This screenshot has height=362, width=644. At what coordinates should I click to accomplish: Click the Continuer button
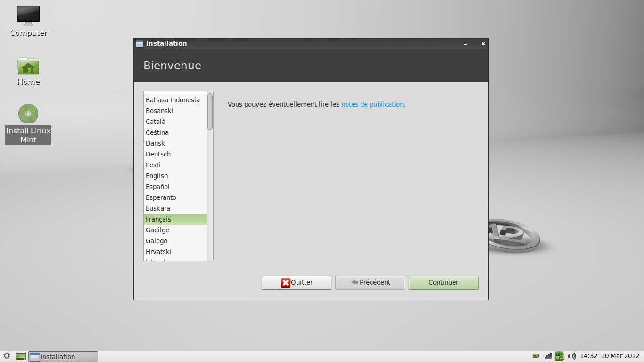pyautogui.click(x=443, y=283)
